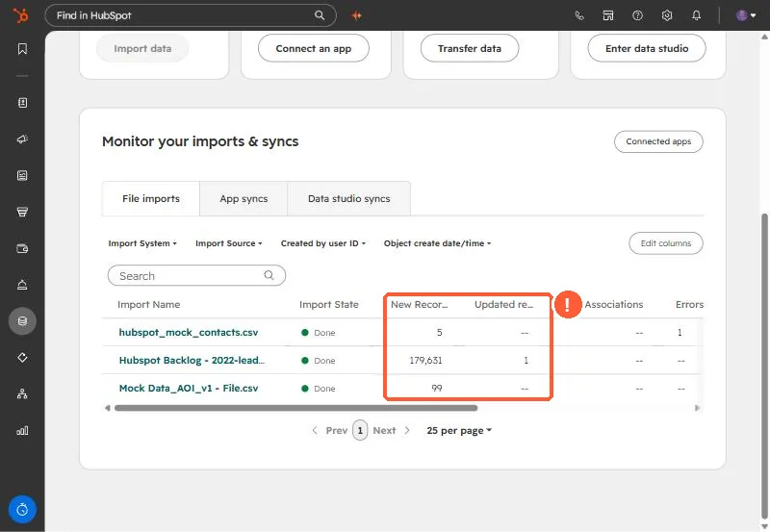Screen dimensions: 770x532
Task: Click the table's horizontal scrollbar thumb
Action: (x=295, y=408)
